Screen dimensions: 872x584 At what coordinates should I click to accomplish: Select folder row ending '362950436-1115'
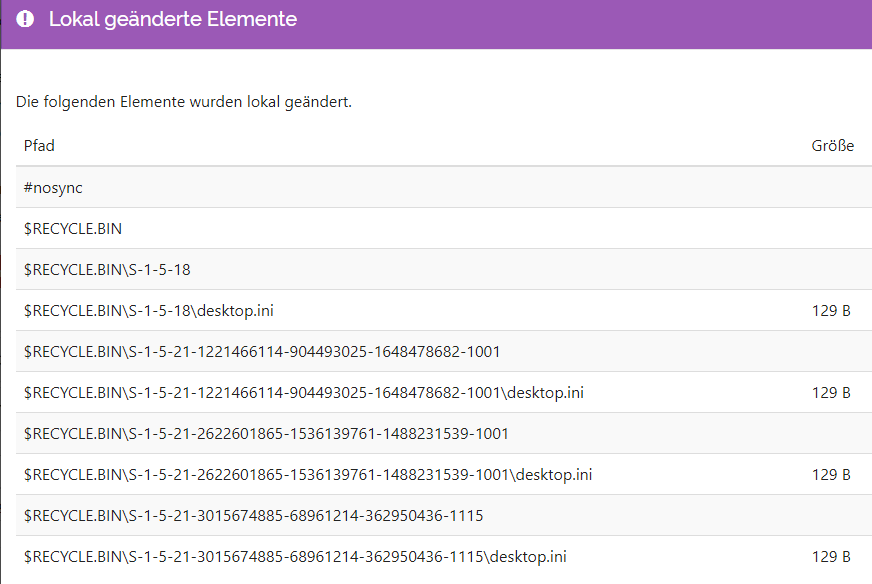click(x=444, y=516)
